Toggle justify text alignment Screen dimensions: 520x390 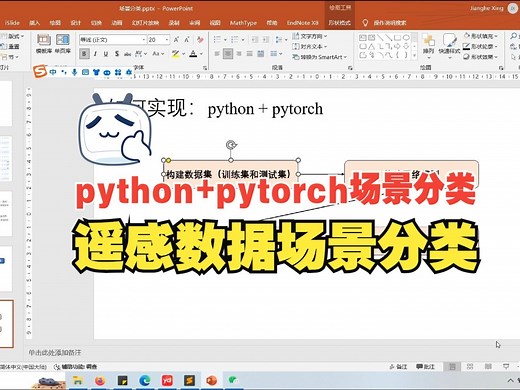(x=250, y=54)
